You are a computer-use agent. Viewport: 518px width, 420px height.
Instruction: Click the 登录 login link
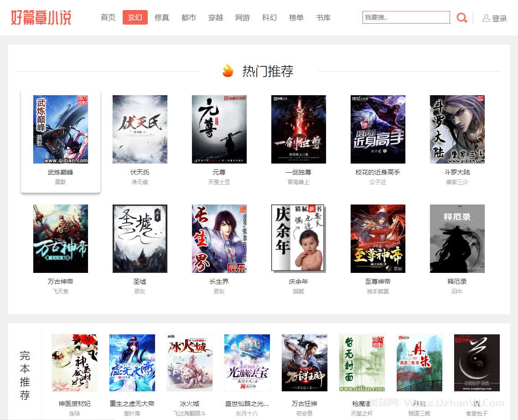499,19
